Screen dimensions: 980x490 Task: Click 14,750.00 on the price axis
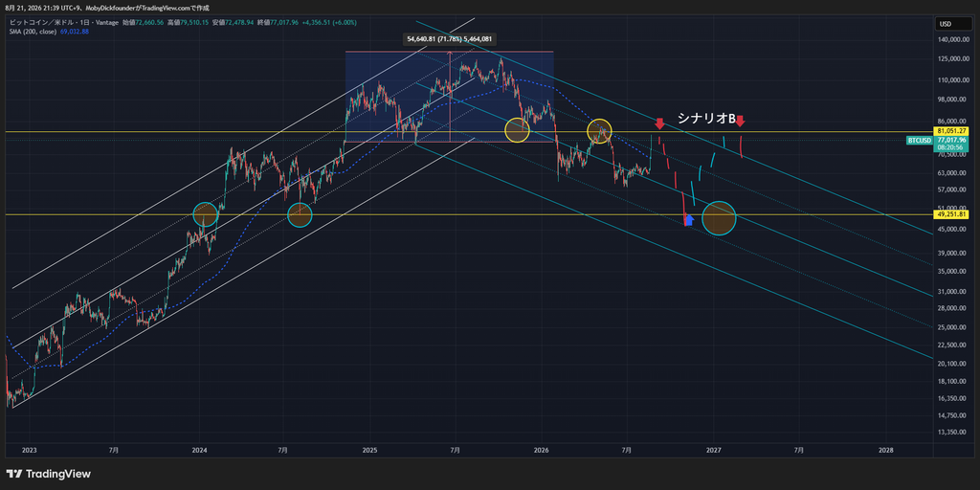point(952,415)
